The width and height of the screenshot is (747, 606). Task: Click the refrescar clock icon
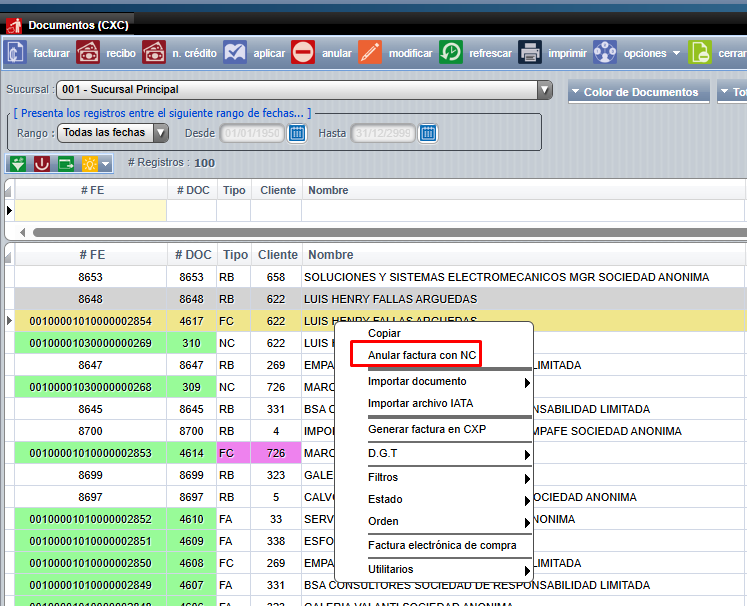pyautogui.click(x=451, y=53)
